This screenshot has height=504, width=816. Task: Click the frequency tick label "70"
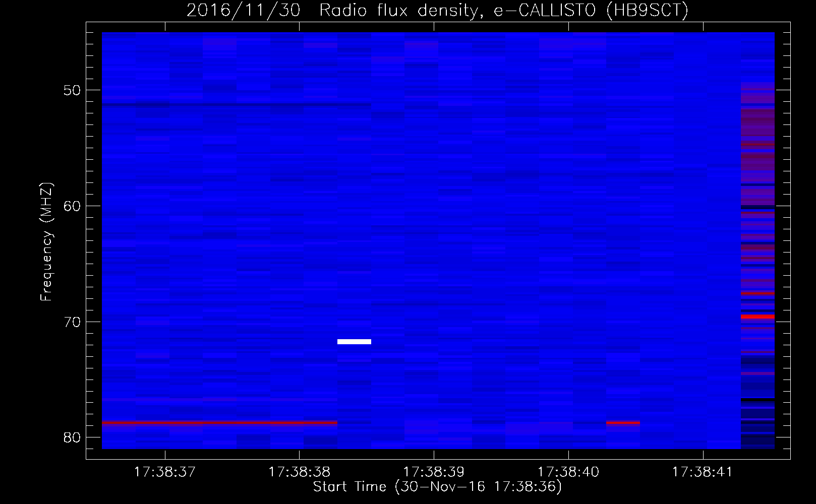72,322
